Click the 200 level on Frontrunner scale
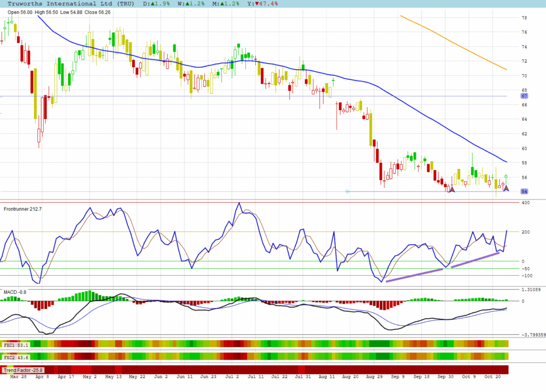 pyautogui.click(x=525, y=232)
